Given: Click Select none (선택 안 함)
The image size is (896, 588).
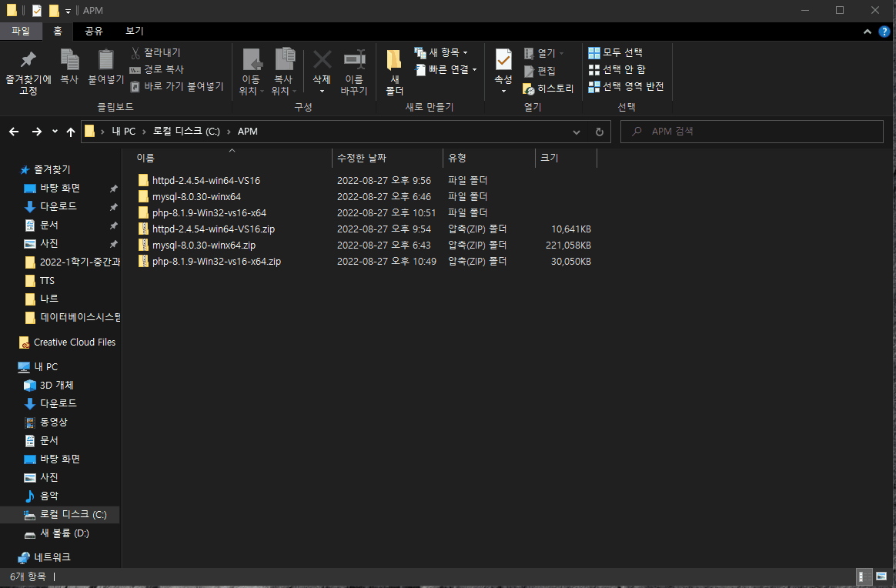Looking at the screenshot, I should click(617, 70).
